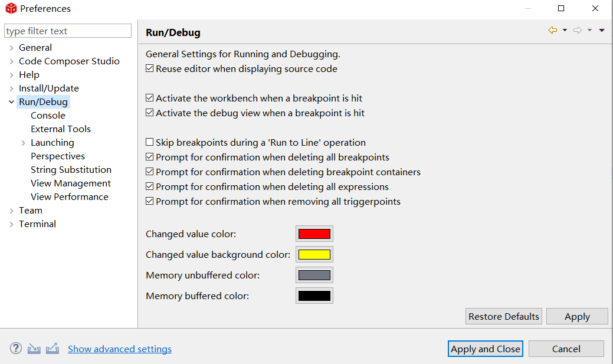
Task: Enable Skip breakpoints during Run to Line
Action: 150,143
